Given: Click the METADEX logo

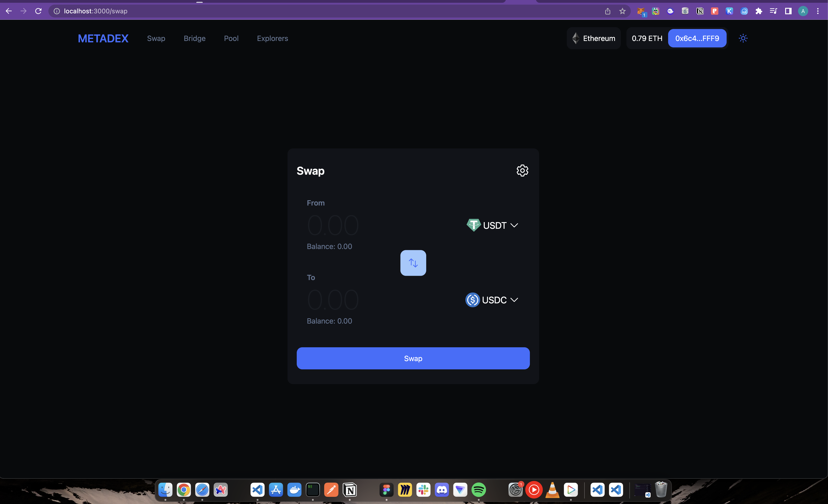Looking at the screenshot, I should (x=103, y=38).
